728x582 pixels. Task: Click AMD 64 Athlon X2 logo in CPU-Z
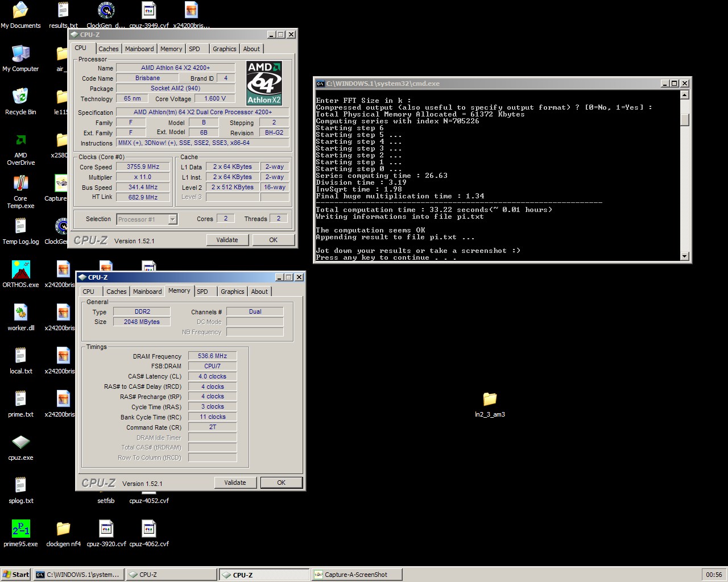(x=264, y=84)
